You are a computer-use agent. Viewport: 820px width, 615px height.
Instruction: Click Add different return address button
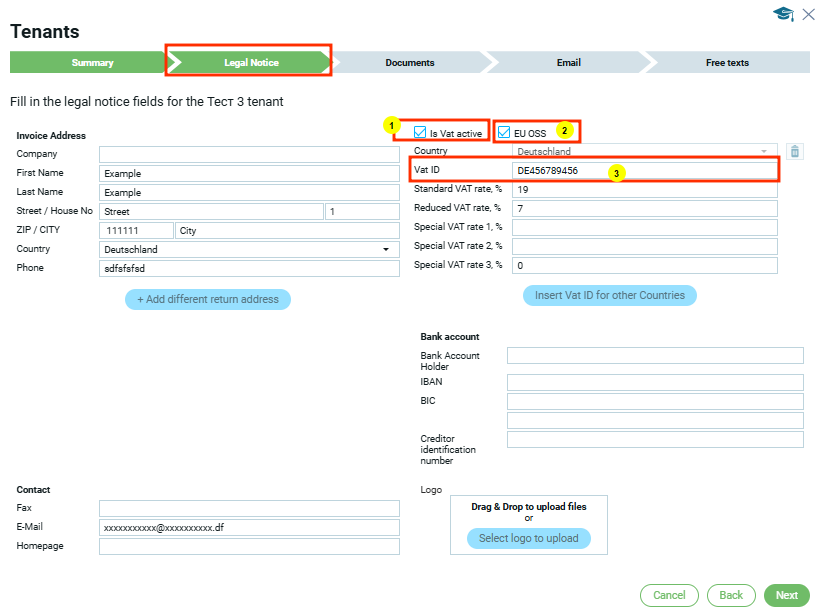(x=208, y=300)
